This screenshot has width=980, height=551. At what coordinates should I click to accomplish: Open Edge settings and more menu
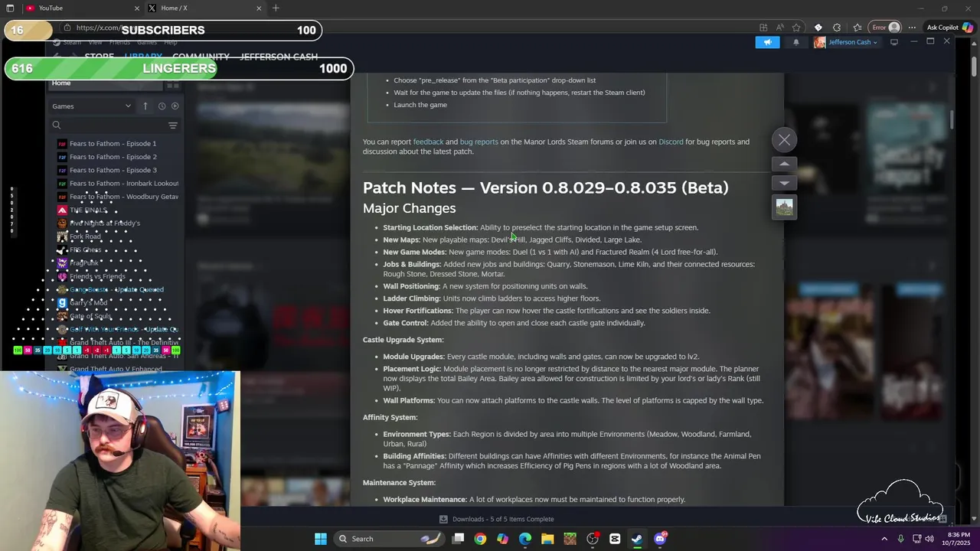click(x=912, y=28)
